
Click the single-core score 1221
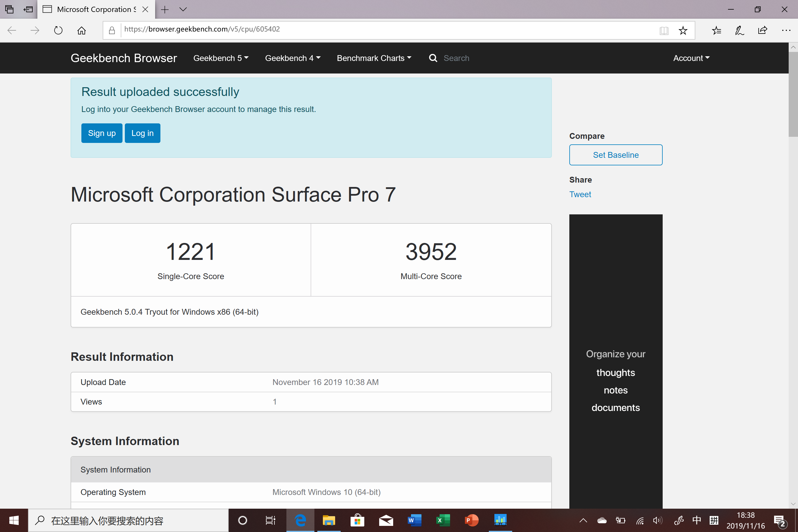tap(191, 251)
